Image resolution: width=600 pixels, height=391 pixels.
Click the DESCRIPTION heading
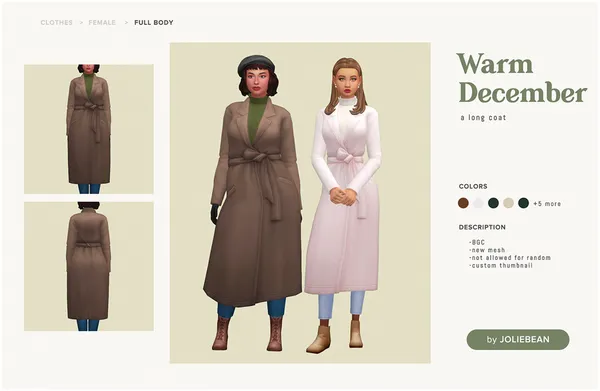click(482, 227)
